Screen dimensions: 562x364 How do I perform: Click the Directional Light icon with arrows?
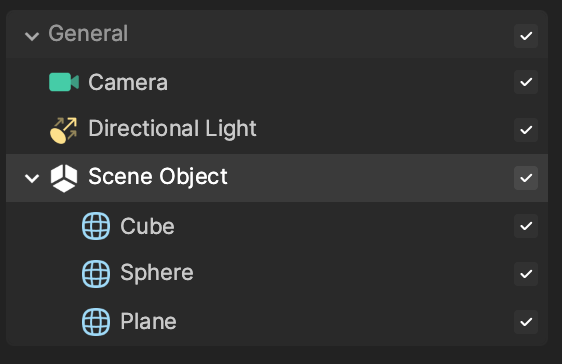tap(63, 130)
